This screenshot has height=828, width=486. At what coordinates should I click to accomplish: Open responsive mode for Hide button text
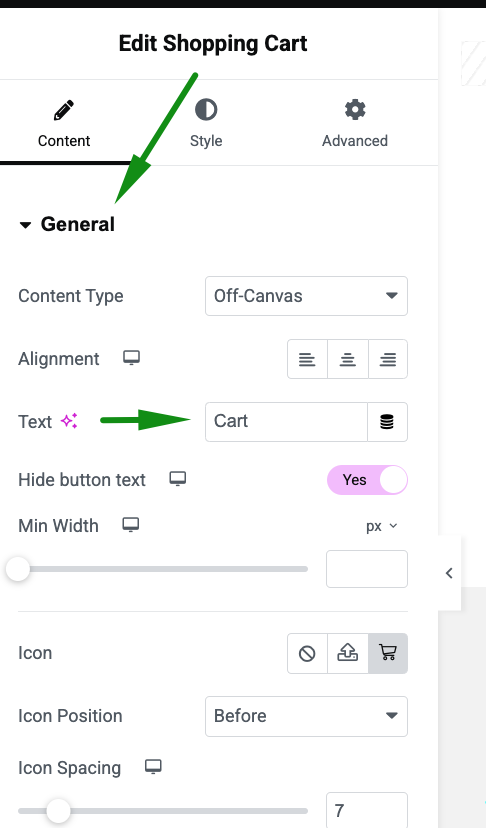(x=177, y=479)
